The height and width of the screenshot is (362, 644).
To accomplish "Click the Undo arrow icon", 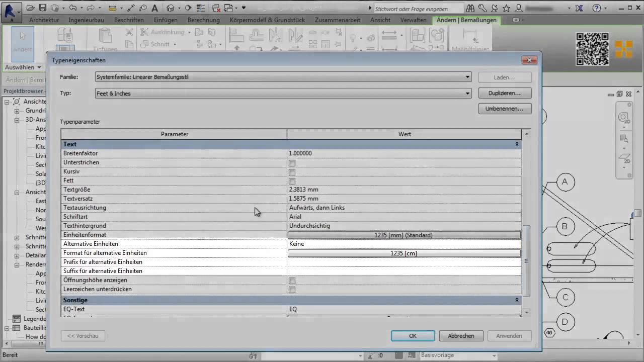I will 73,8.
